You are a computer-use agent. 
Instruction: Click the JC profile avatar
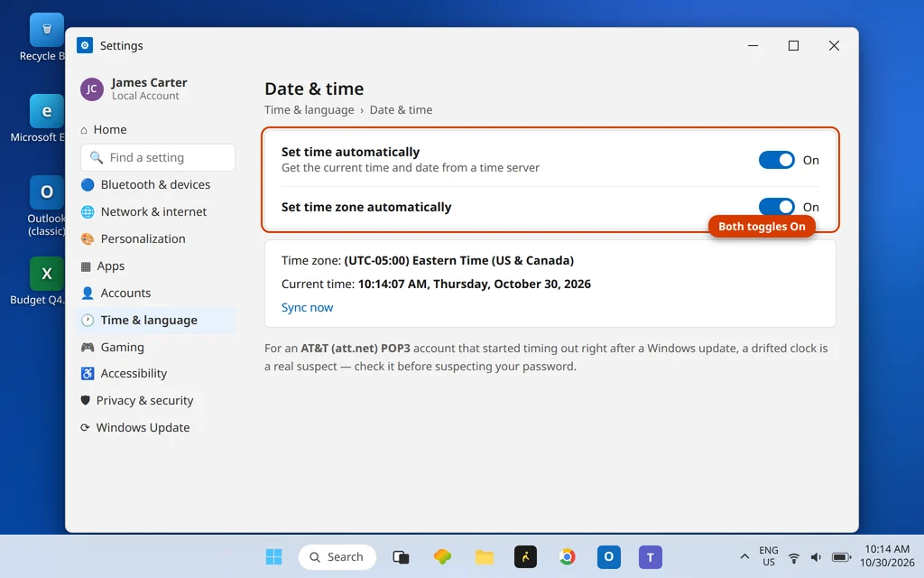tap(92, 89)
